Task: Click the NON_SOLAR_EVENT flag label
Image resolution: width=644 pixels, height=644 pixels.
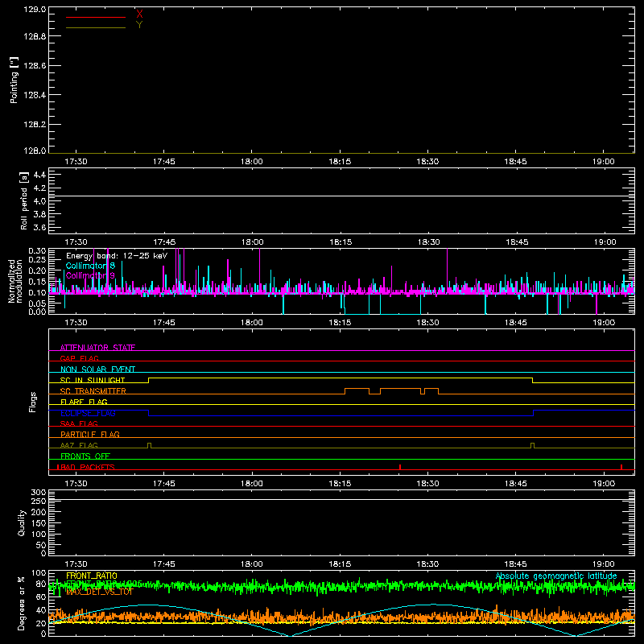Action: tap(97, 369)
